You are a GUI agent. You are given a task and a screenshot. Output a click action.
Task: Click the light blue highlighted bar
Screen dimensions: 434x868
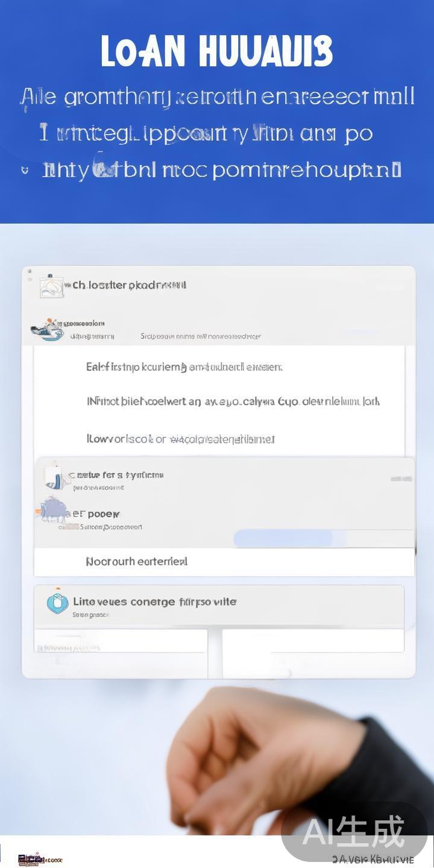283,538
